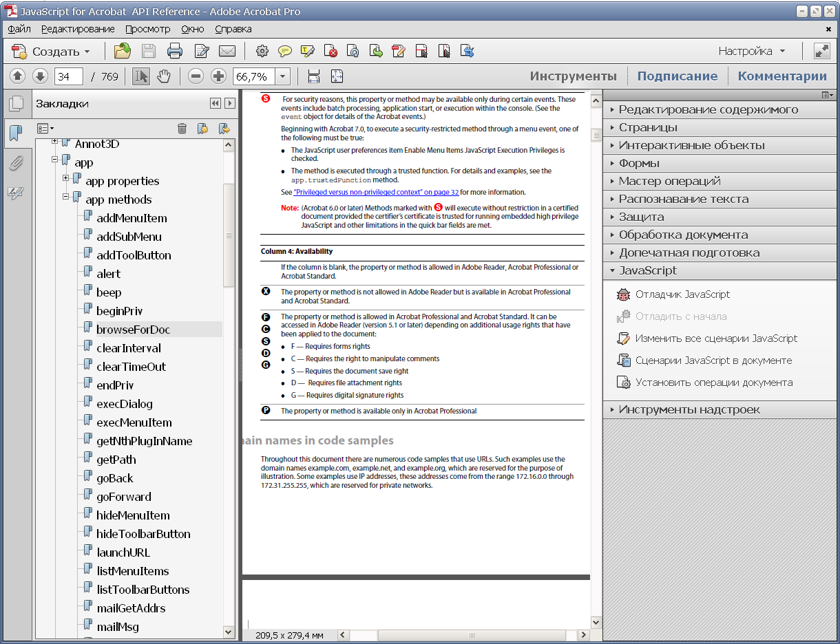Select the Hand pan tool
This screenshot has height=644, width=840.
[x=163, y=76]
